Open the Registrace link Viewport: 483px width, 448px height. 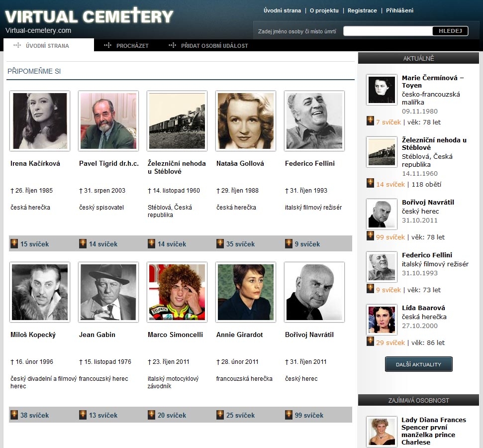[362, 10]
